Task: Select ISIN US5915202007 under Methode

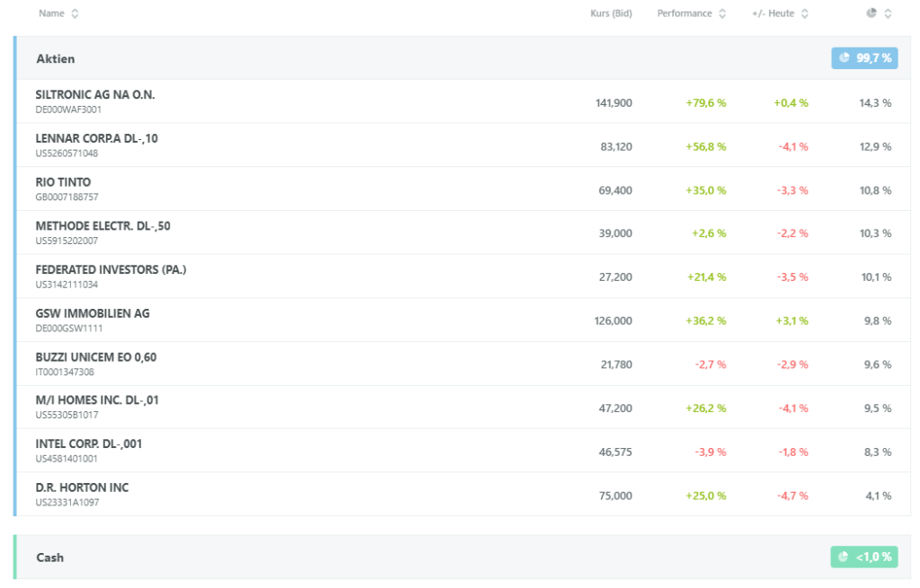Action: click(66, 241)
